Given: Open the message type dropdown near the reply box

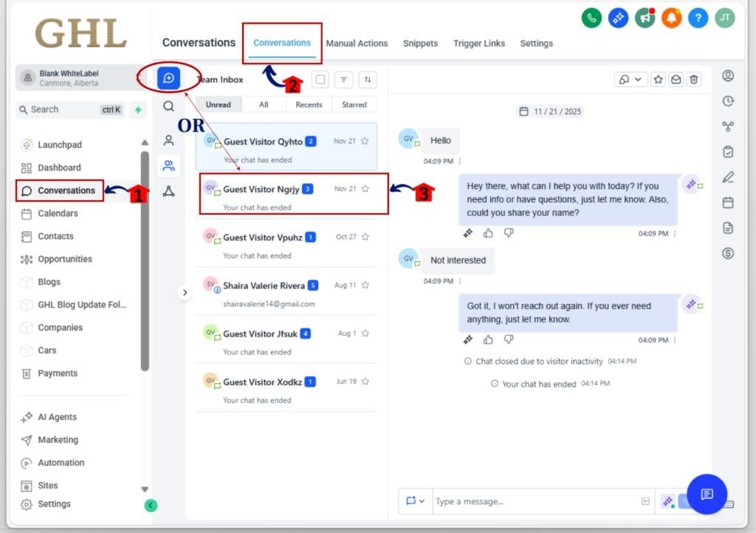Looking at the screenshot, I should click(x=415, y=501).
